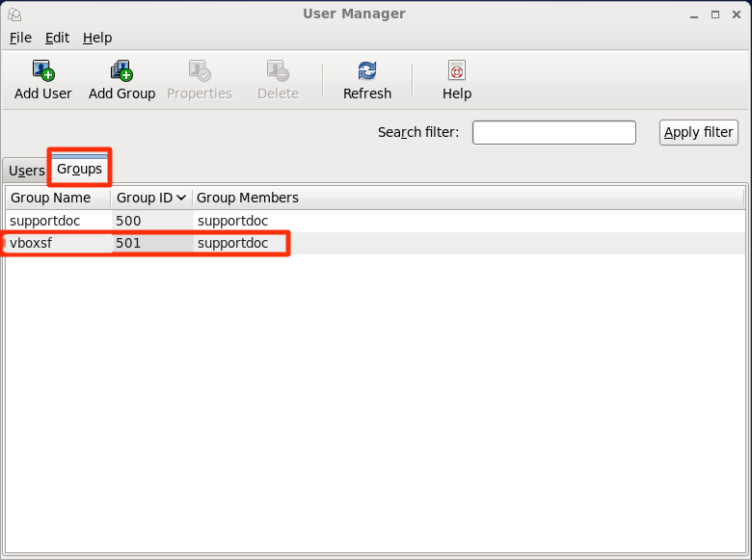752x560 pixels.
Task: Open the Help menu in the menu bar
Action: [97, 38]
